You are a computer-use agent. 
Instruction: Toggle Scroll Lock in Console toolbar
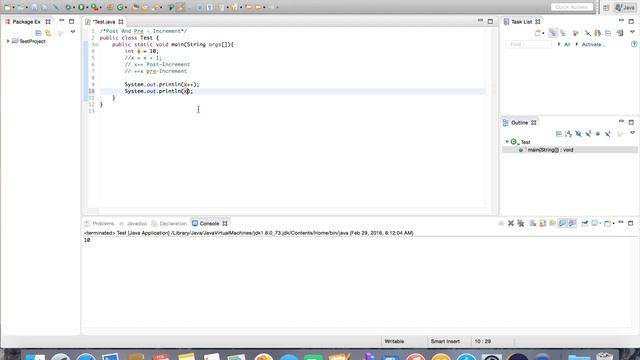542,223
